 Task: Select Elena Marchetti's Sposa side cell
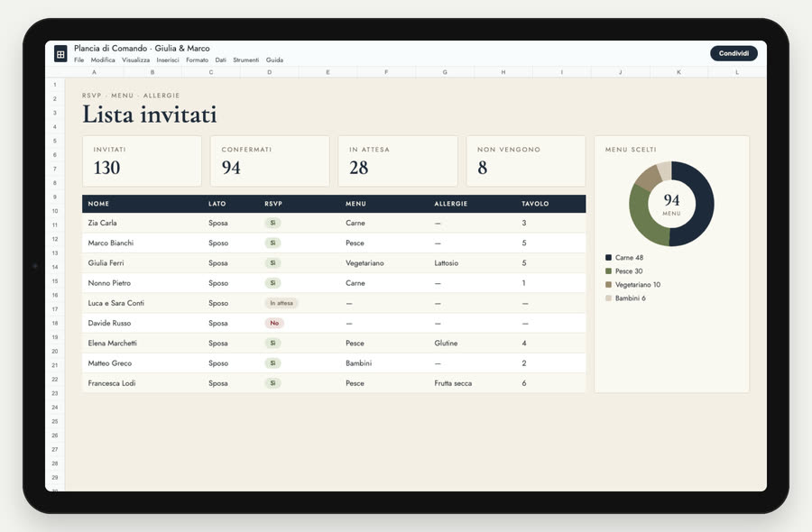click(x=218, y=344)
